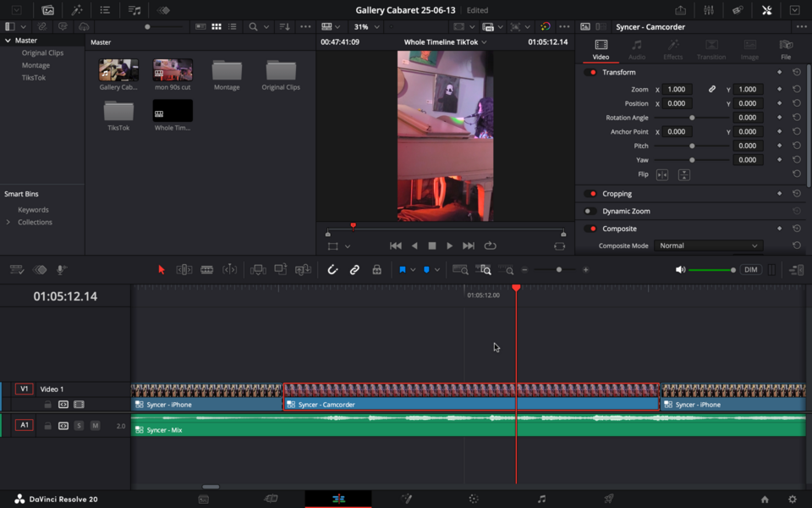Screen dimensions: 812x508
Task: Click Flip vertical button
Action: click(x=684, y=174)
